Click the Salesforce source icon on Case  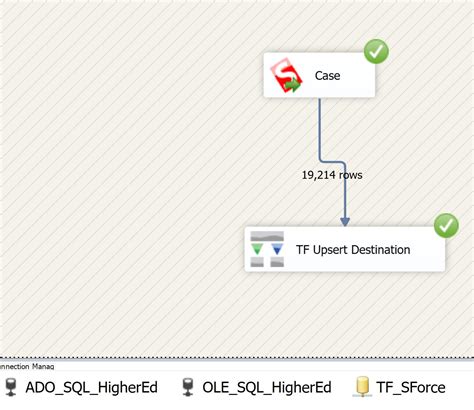(286, 75)
